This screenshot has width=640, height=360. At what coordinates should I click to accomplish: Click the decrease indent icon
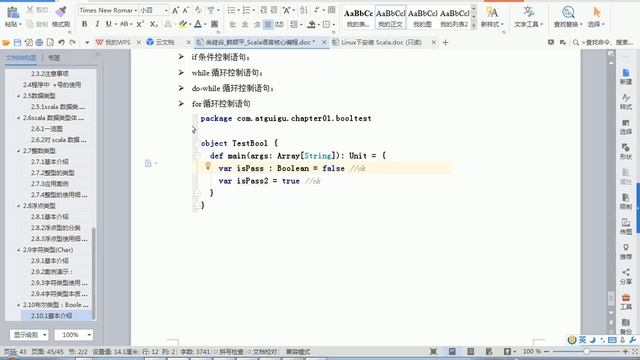263,10
